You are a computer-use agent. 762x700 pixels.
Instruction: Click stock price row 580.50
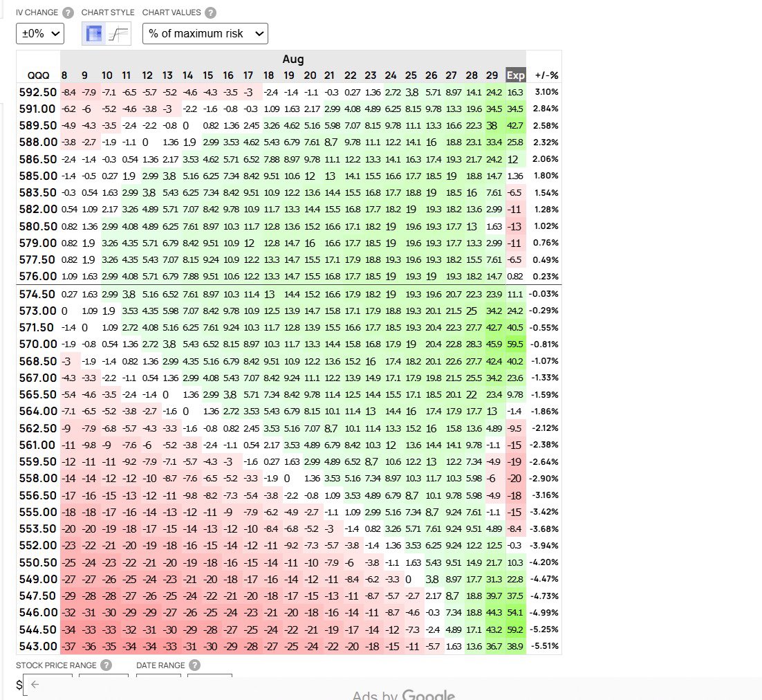click(39, 226)
